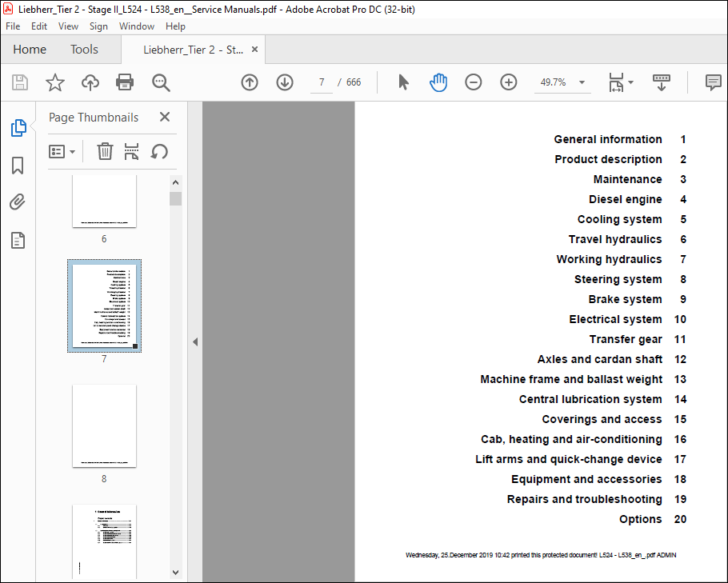Expand the page display options arrow

pos(630,82)
